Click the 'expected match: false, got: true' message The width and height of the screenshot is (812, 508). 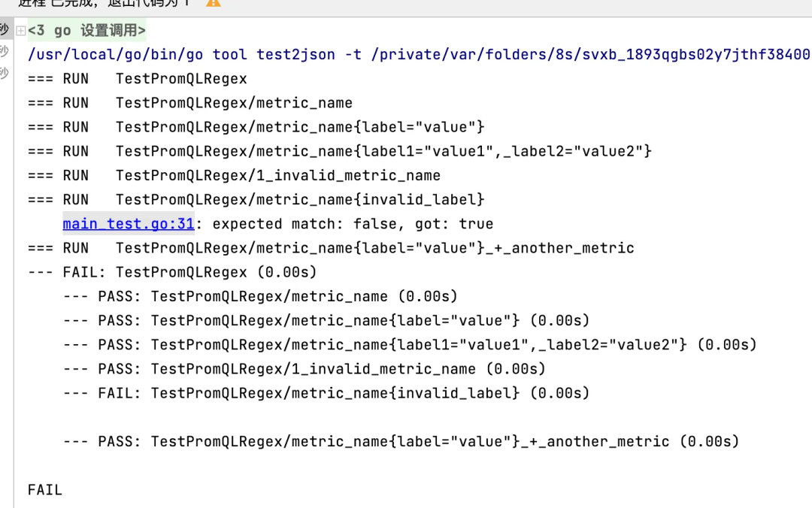(353, 224)
